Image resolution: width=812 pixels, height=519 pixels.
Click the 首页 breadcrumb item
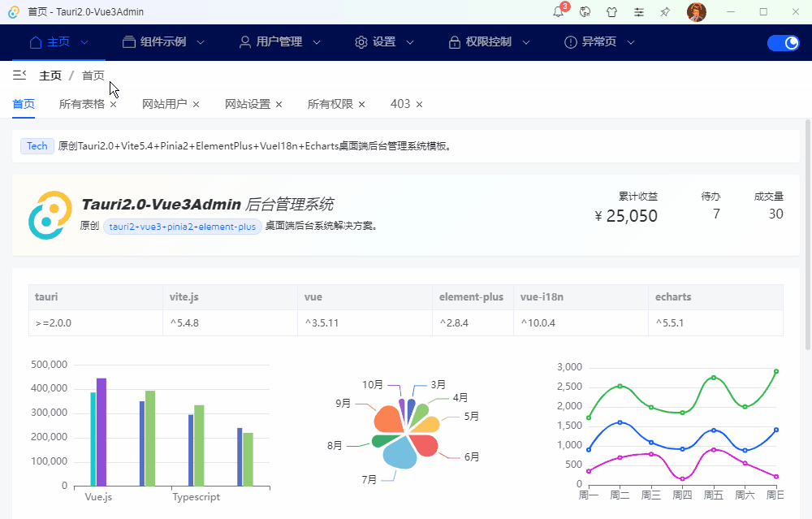click(93, 76)
